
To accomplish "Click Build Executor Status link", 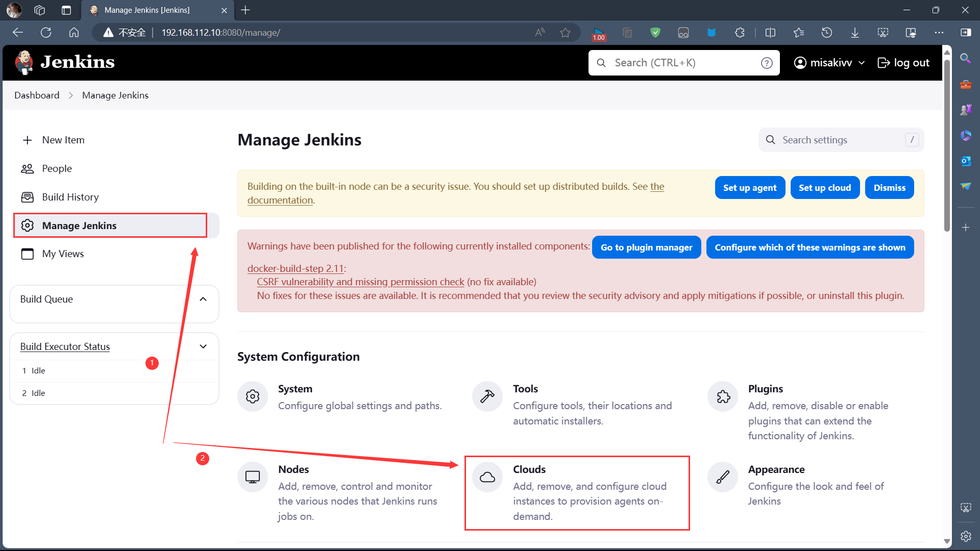I will (x=65, y=346).
